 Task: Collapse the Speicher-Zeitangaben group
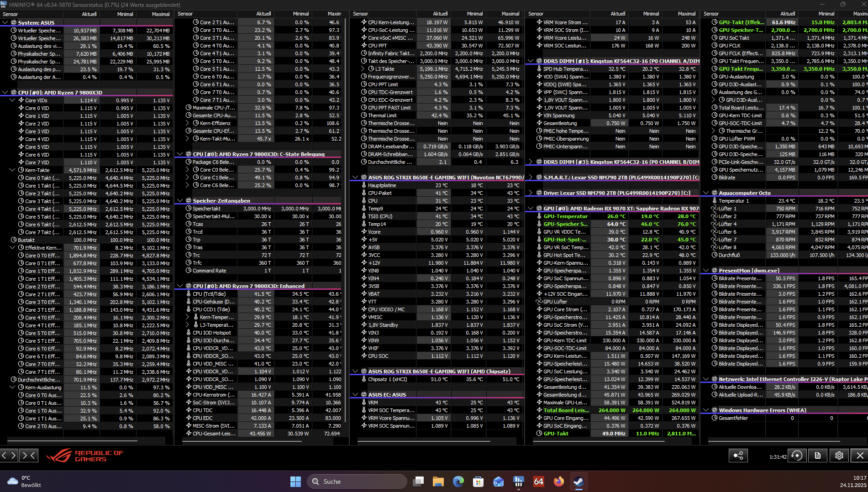[x=180, y=201]
